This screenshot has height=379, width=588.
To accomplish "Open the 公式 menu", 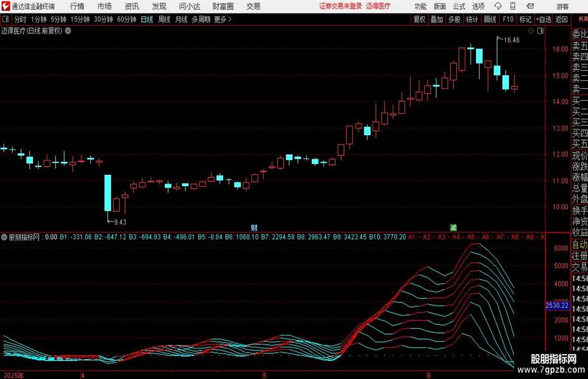I will tap(459, 6).
